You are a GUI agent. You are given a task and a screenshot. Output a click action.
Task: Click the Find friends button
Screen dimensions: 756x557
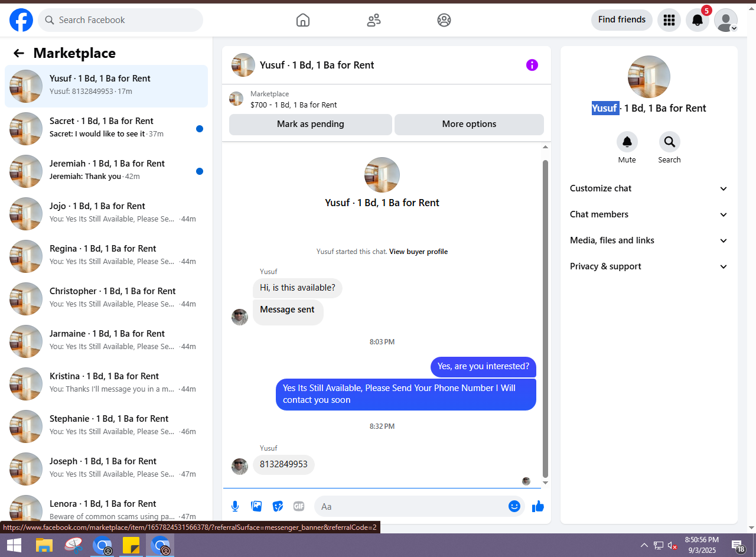(622, 19)
